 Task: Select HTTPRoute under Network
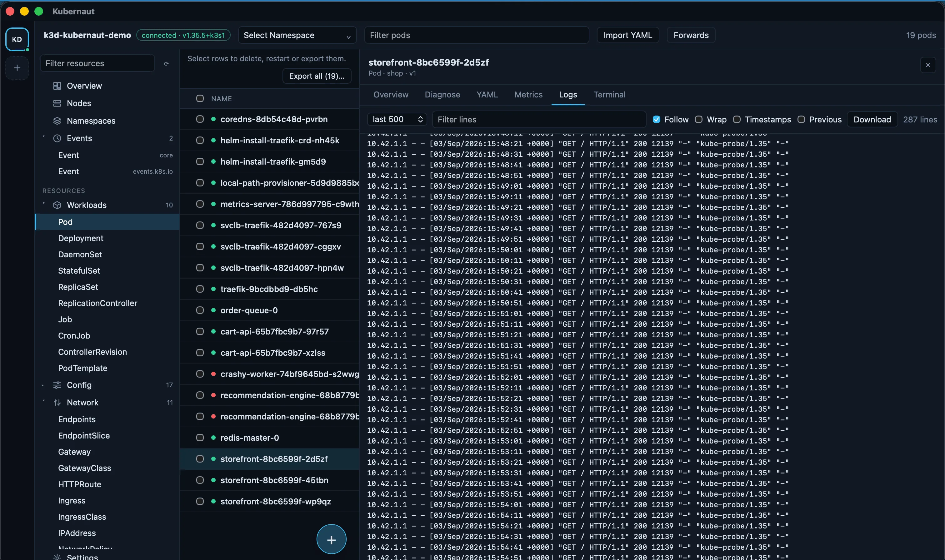pyautogui.click(x=107, y=484)
